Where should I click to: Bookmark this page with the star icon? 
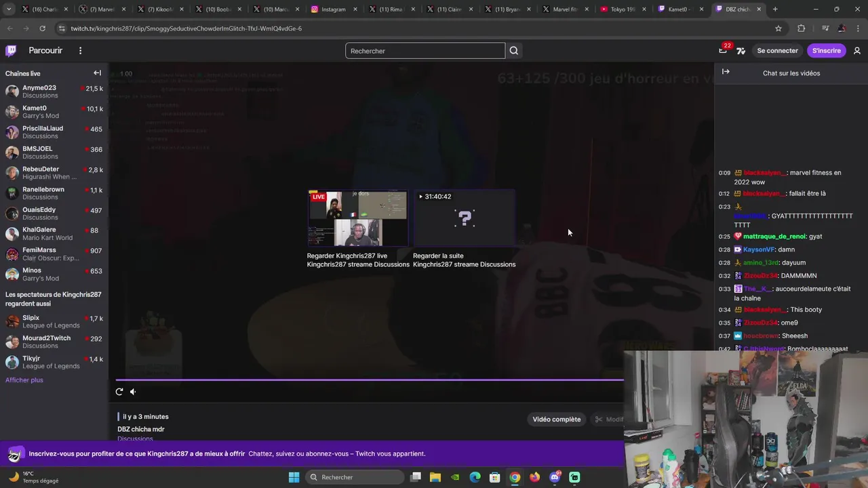pyautogui.click(x=778, y=28)
